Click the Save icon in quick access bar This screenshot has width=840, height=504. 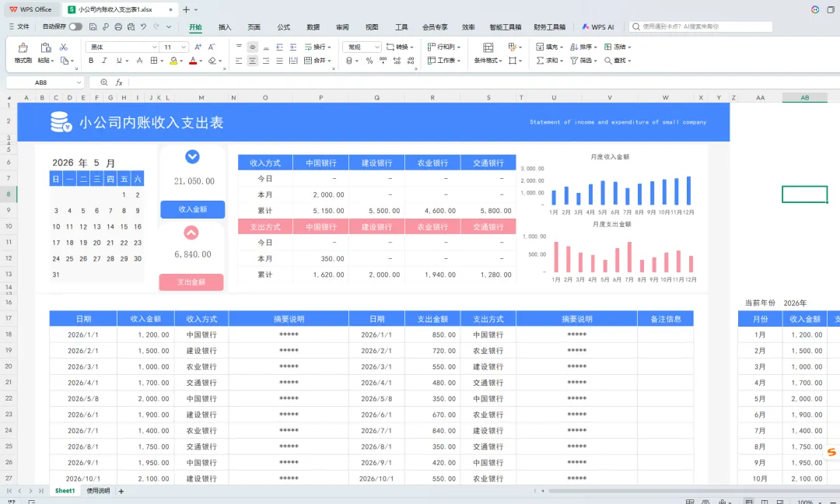point(93,26)
